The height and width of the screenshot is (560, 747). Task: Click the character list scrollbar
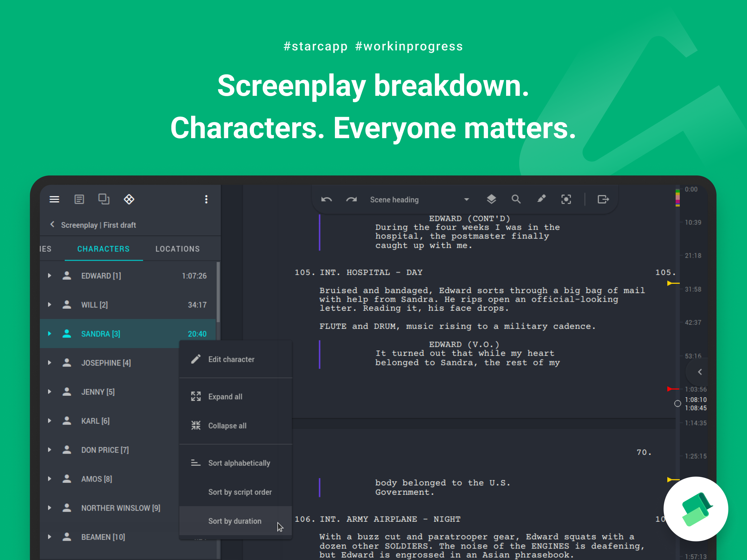pos(218,292)
